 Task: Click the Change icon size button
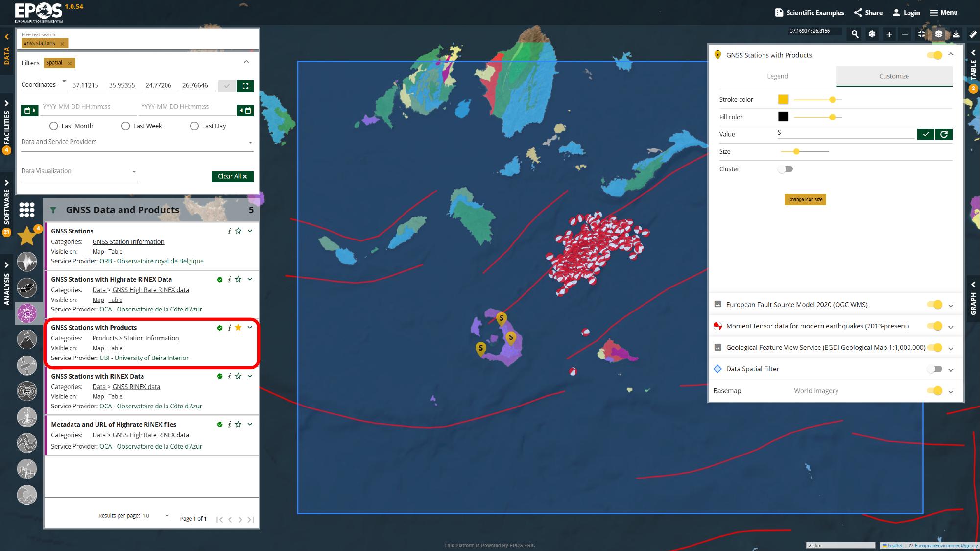pos(805,200)
